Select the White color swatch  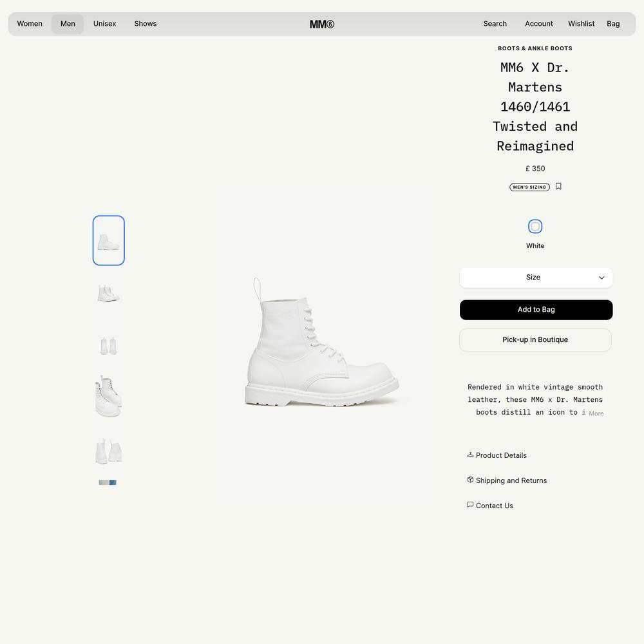(x=535, y=226)
